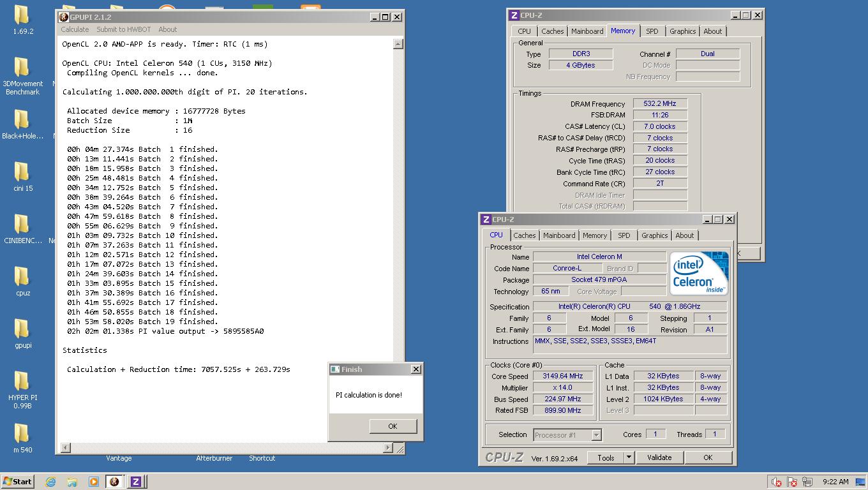Click the Vantage desktop label
The image size is (868, 490).
[119, 458]
